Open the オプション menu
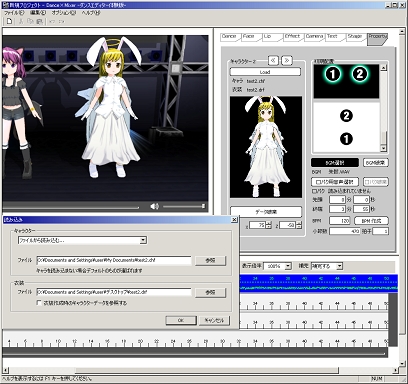This screenshot has width=408, height=384. pos(64,13)
